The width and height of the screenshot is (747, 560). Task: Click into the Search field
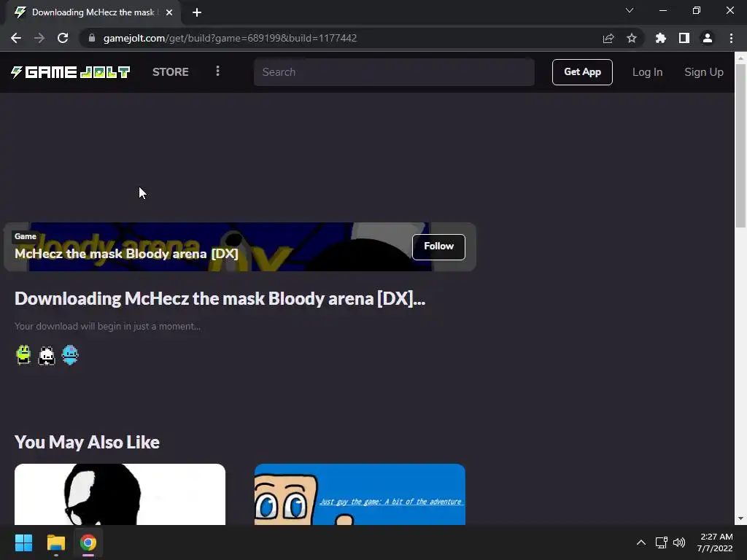(394, 72)
